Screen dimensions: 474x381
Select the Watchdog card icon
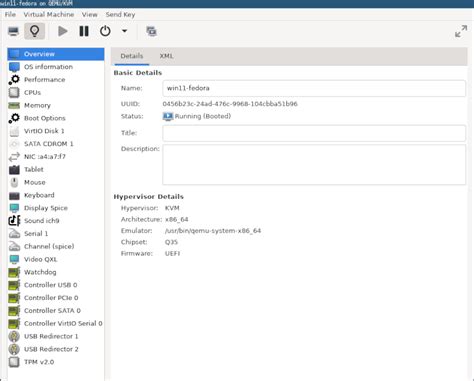click(x=14, y=272)
